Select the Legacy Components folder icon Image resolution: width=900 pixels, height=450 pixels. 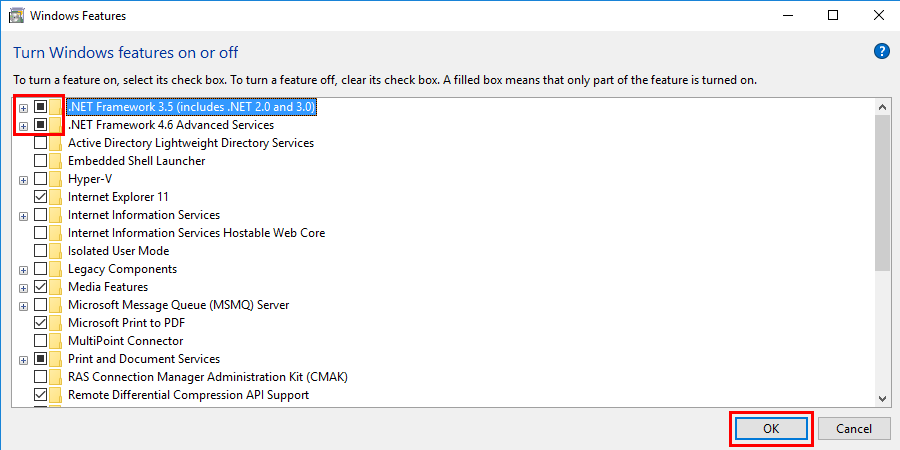[x=55, y=269]
